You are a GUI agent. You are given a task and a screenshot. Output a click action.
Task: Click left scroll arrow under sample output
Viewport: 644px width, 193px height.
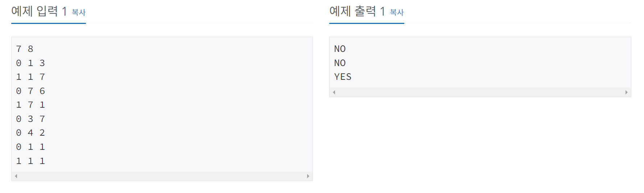click(x=334, y=92)
